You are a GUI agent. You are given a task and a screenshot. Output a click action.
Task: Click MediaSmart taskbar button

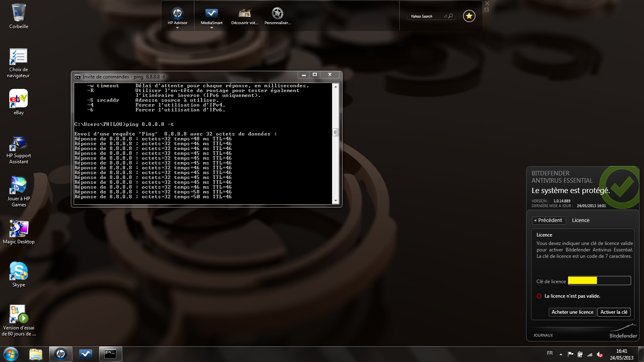[x=86, y=354]
